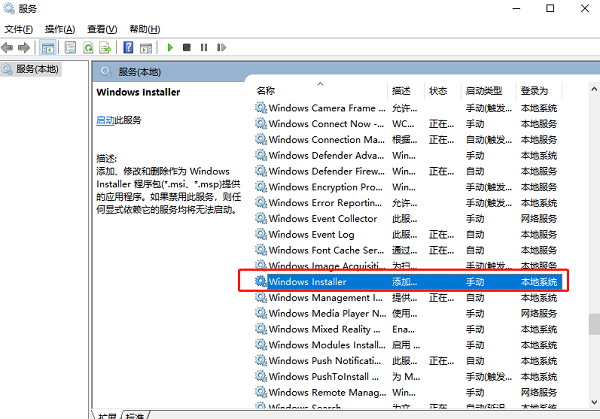
Task: Click gear icon of Windows Defender Firew... row
Action: pyautogui.click(x=261, y=171)
